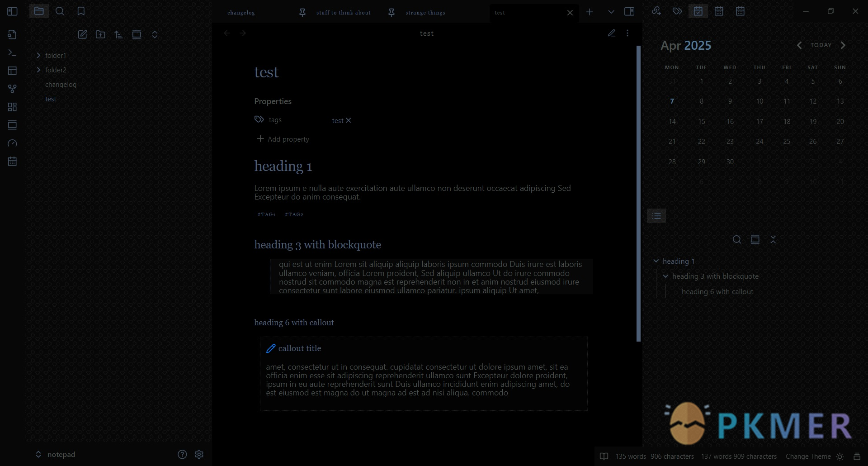Switch to the changelog tab
Image resolution: width=868 pixels, height=466 pixels.
coord(241,13)
